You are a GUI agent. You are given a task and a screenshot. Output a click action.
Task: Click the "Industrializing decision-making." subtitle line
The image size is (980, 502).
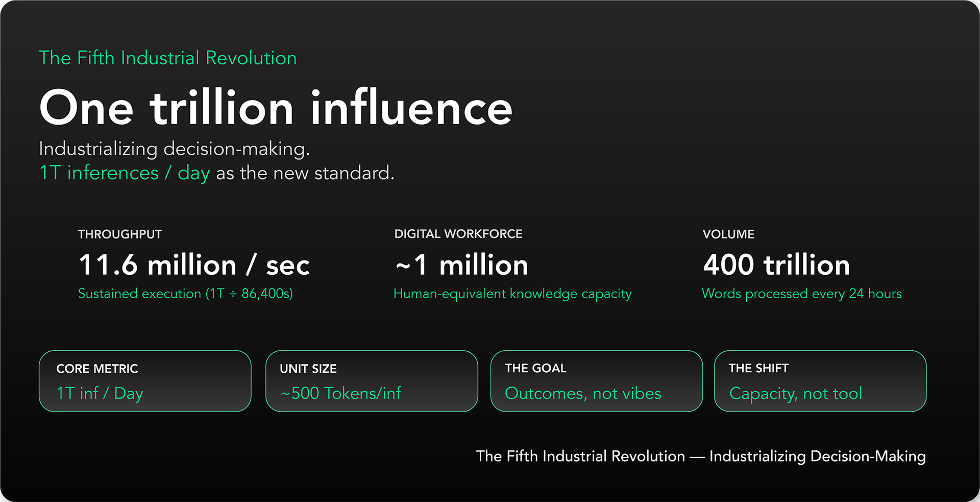click(174, 149)
